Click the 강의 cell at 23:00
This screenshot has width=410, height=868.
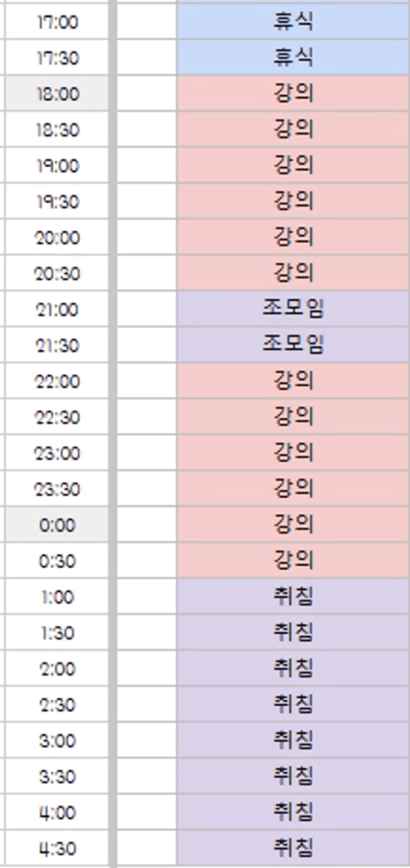[293, 453]
